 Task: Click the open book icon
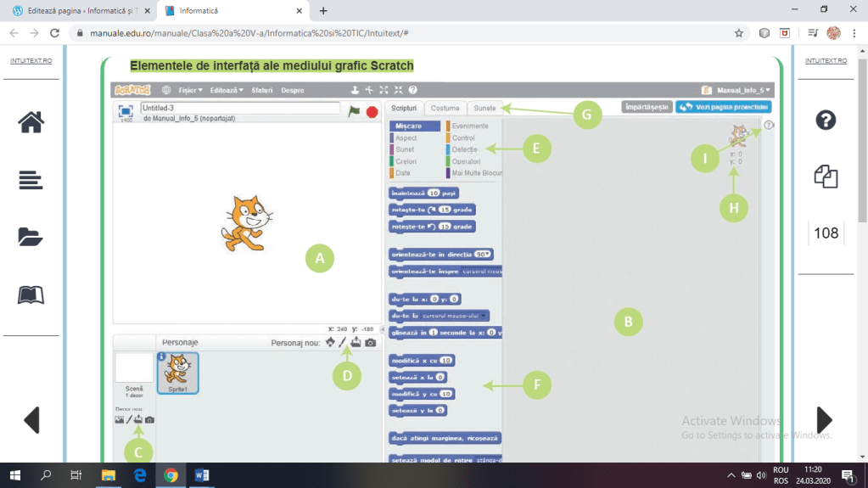(31, 294)
